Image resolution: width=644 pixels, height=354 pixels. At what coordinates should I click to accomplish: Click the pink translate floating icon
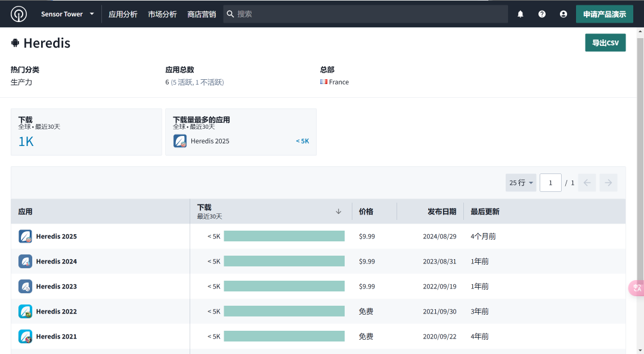click(636, 288)
